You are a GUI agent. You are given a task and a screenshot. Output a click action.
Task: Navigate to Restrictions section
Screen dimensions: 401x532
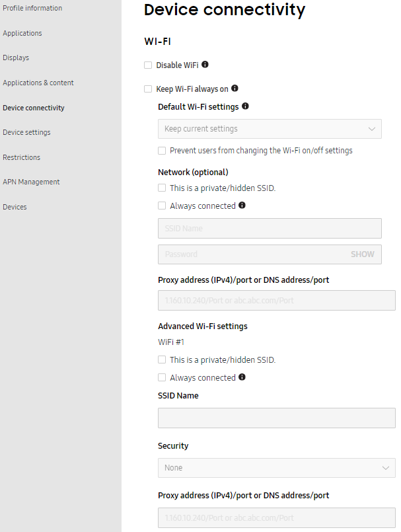22,157
